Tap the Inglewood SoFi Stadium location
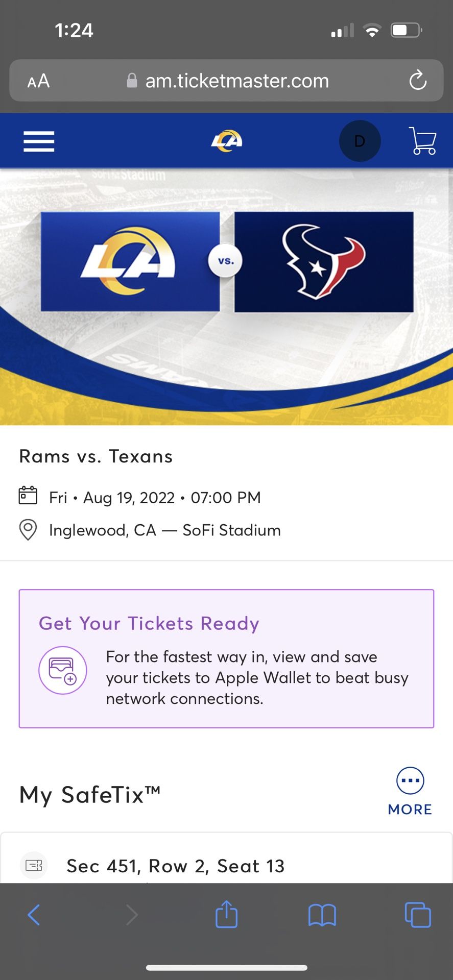The image size is (453, 980). coord(164,530)
